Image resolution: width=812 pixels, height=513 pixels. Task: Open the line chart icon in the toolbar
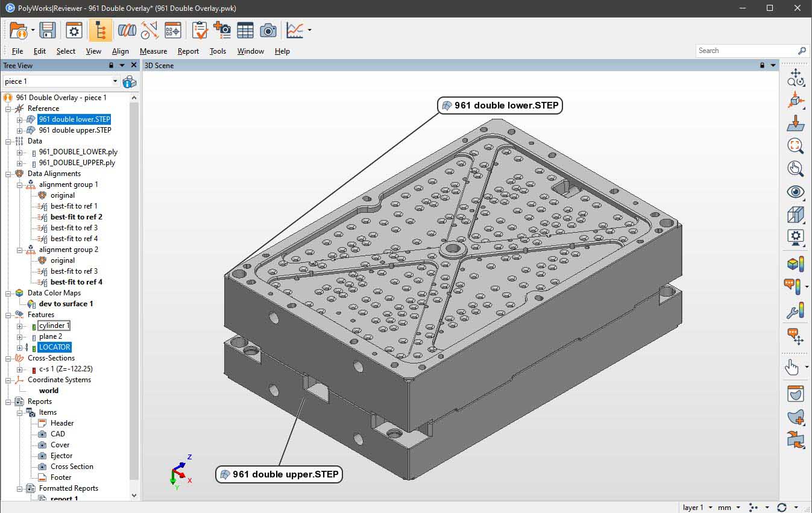(x=295, y=30)
